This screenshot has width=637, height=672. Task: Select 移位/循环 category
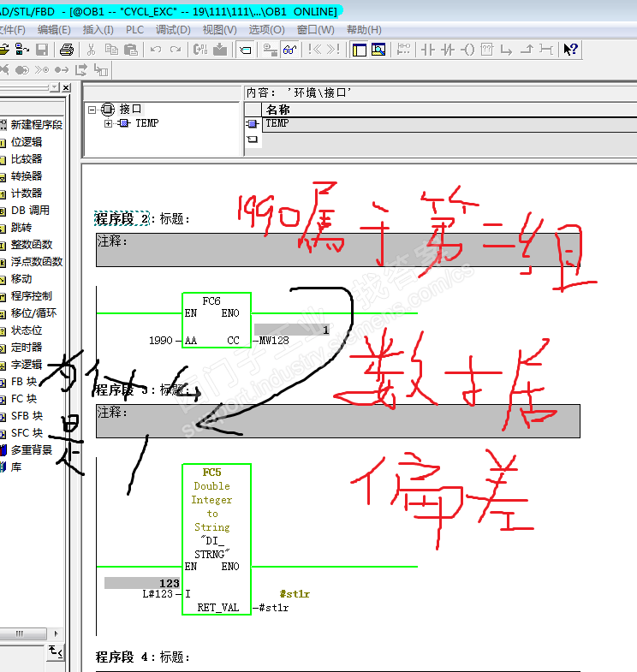click(x=33, y=313)
